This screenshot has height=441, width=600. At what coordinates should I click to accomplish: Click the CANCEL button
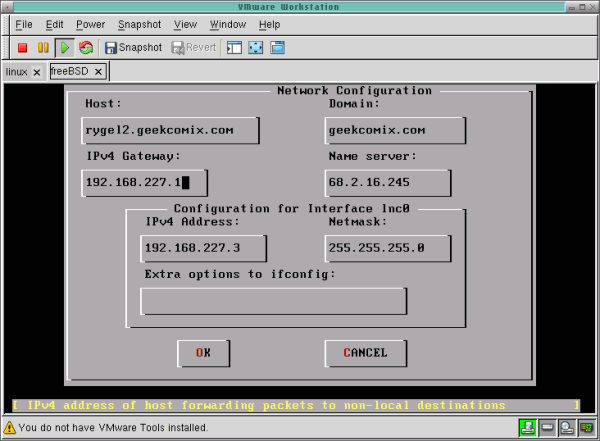[366, 353]
